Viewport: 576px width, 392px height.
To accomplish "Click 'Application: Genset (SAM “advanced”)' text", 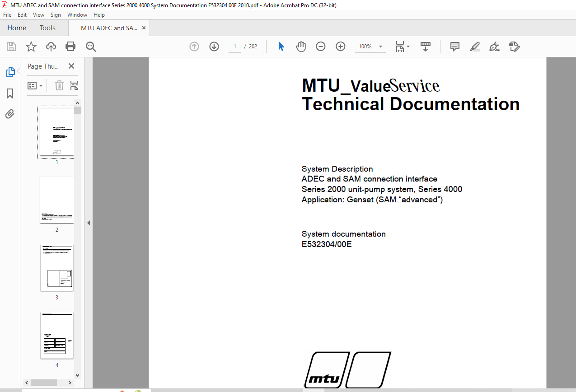I will [x=372, y=199].
